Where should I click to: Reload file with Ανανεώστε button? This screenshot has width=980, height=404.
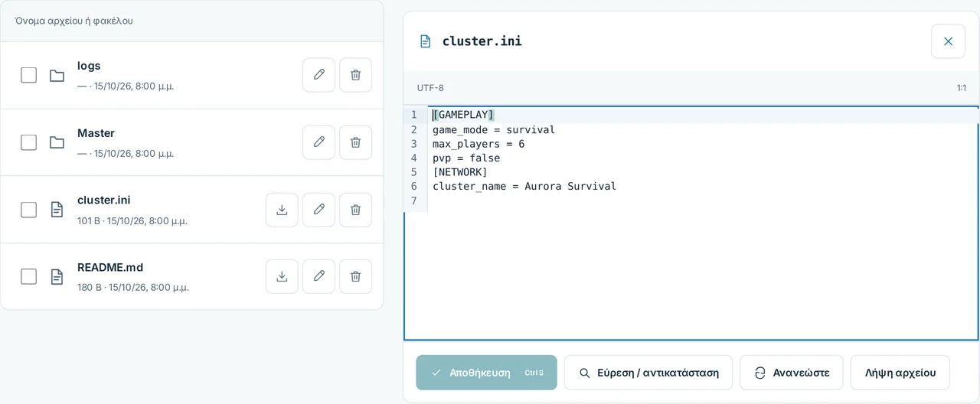coord(791,373)
